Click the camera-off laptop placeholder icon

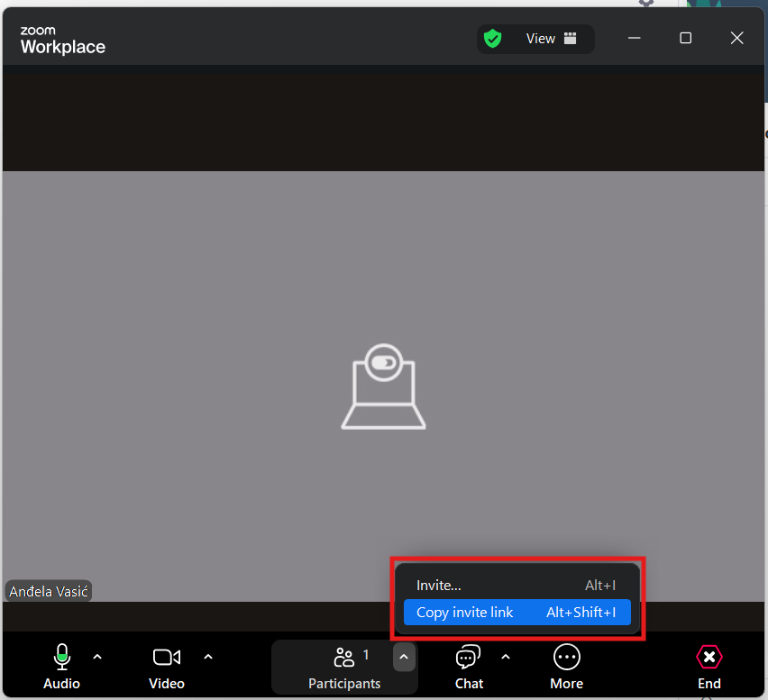pyautogui.click(x=383, y=386)
